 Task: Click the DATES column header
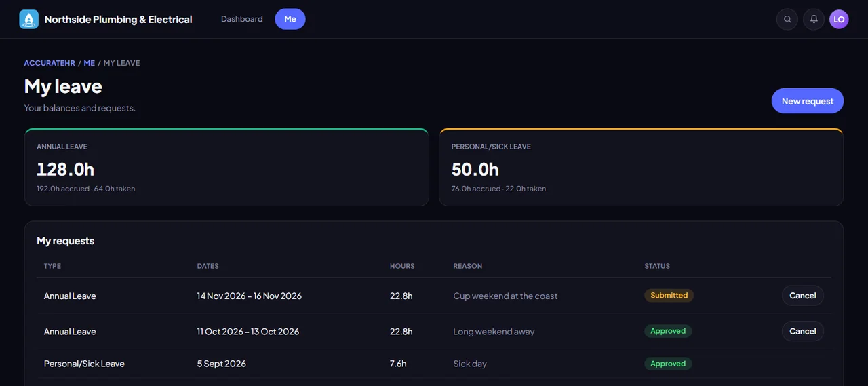208,266
